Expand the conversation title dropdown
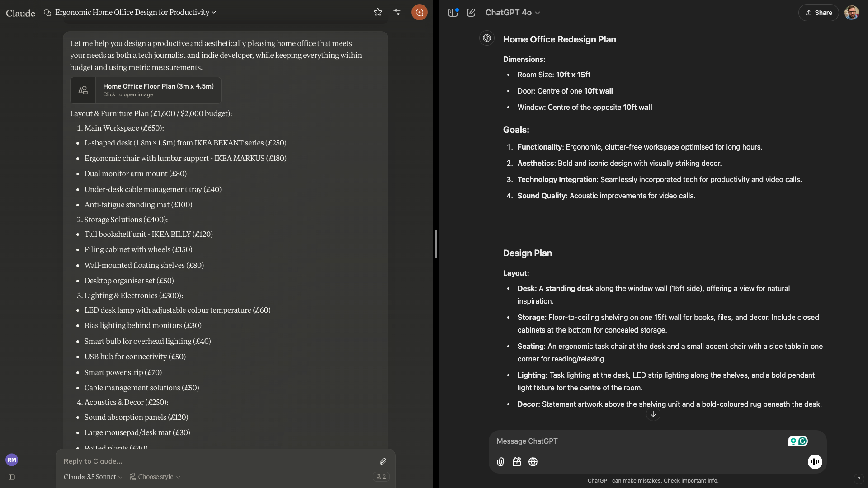This screenshot has height=488, width=868. tap(214, 13)
